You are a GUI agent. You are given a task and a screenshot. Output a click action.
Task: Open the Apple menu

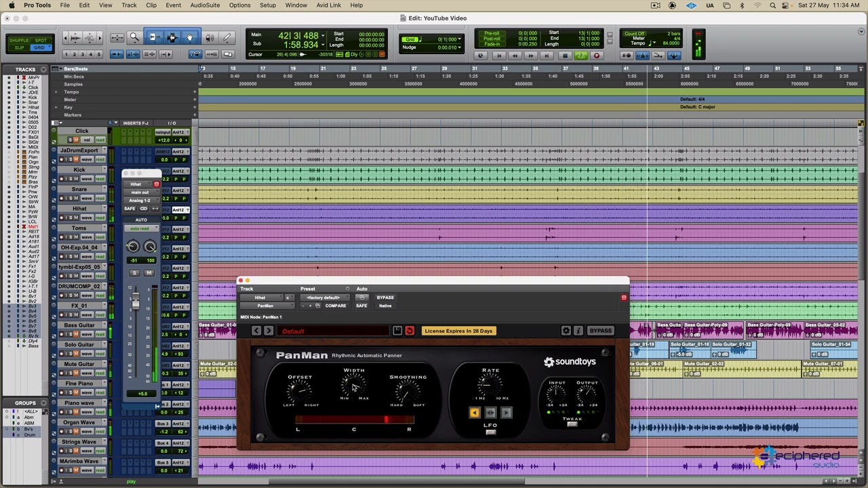[11, 5]
